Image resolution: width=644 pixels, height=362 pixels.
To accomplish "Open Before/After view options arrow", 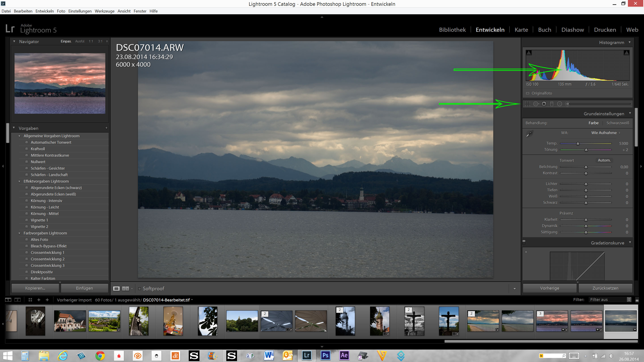I will click(132, 288).
